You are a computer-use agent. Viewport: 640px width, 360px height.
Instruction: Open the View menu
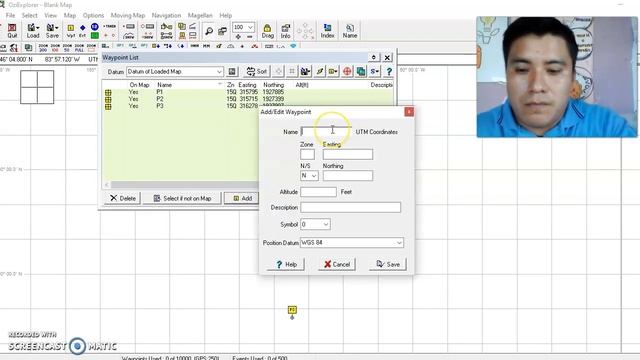click(51, 15)
